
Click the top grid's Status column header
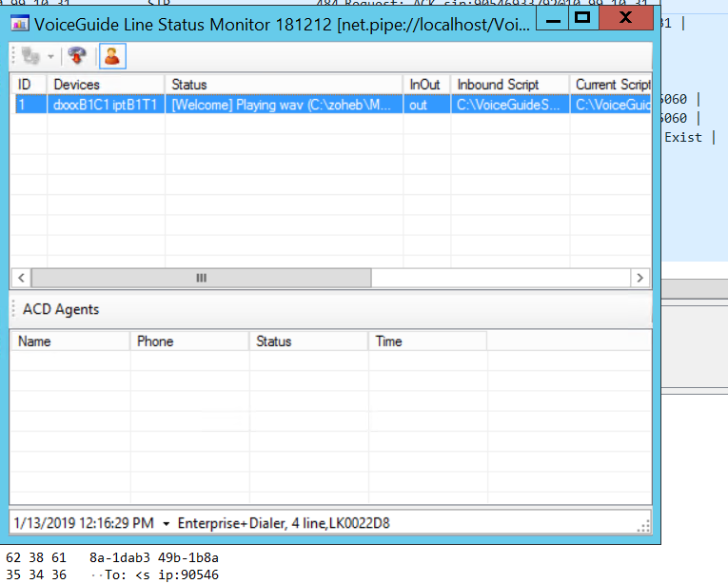pyautogui.click(x=284, y=85)
